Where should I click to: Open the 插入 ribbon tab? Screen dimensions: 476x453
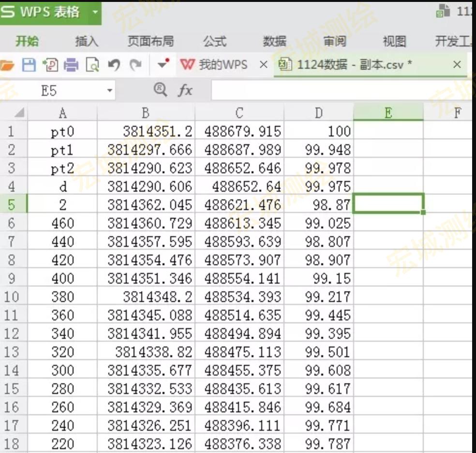(87, 42)
